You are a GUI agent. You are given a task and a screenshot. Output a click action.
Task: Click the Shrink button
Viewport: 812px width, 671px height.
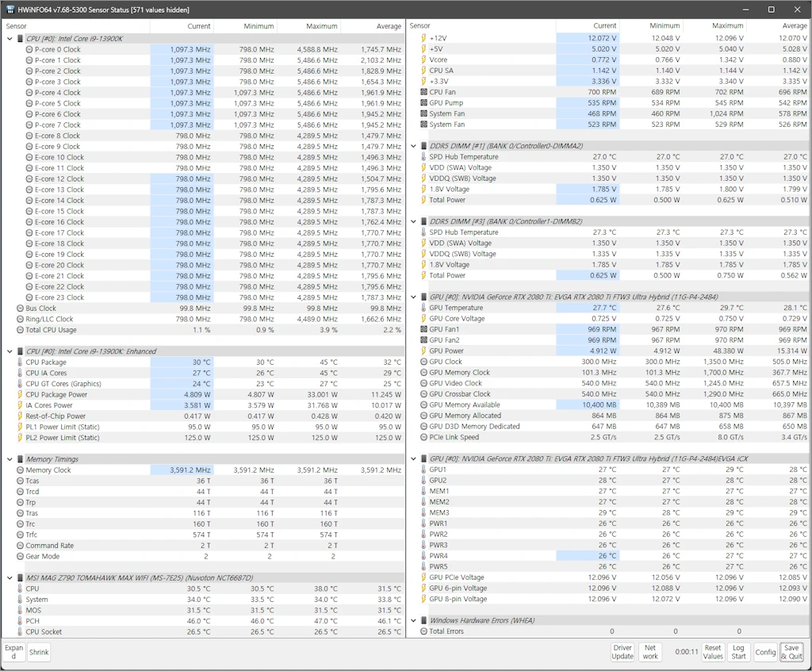[39, 652]
